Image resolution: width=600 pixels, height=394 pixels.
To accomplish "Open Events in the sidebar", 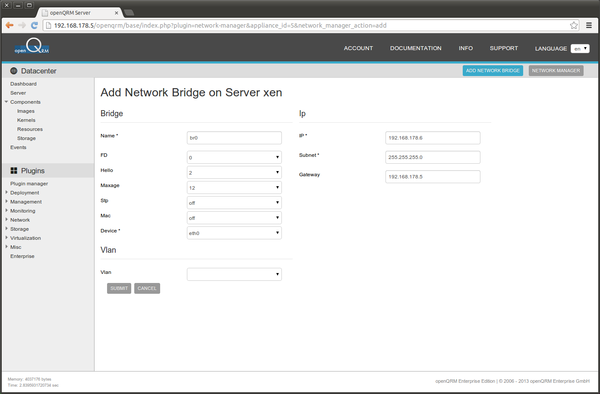I will (18, 147).
